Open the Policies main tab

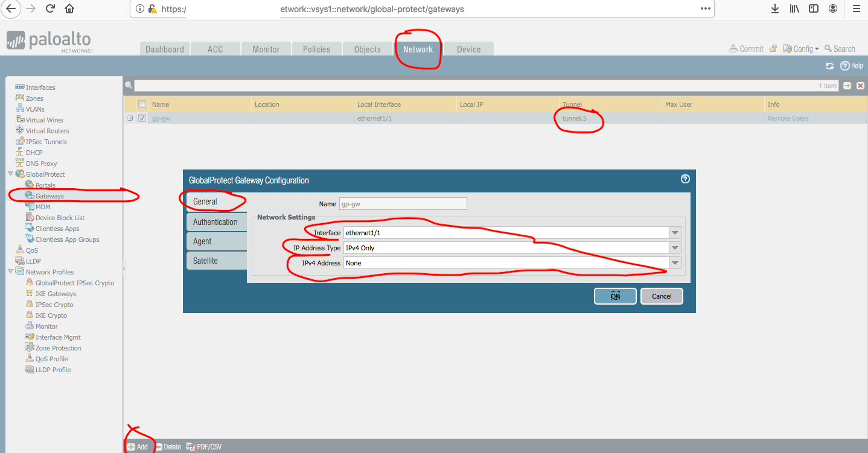click(x=316, y=49)
